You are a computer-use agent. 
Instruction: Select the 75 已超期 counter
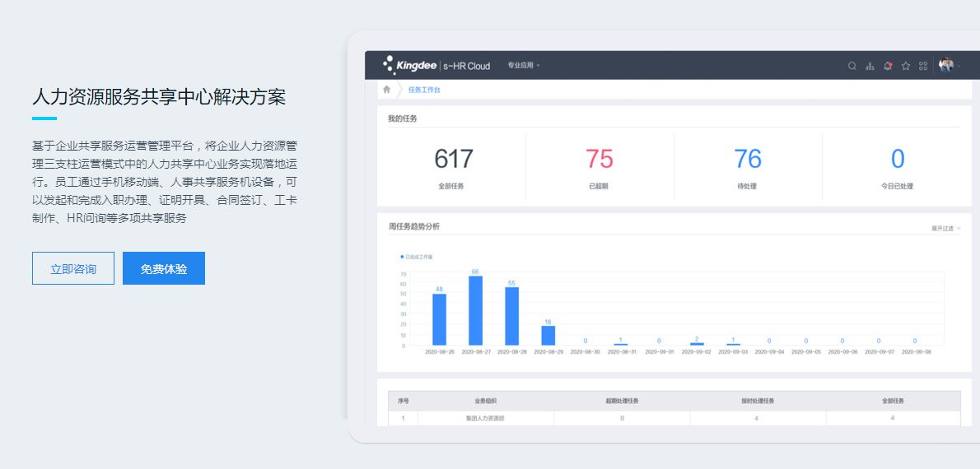point(600,167)
